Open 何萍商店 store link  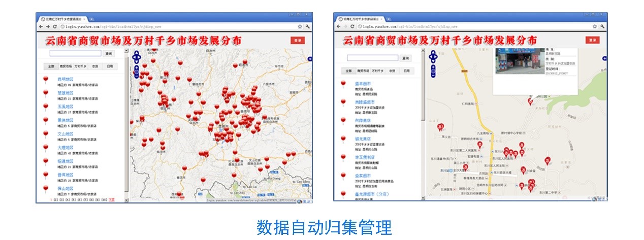point(362,120)
